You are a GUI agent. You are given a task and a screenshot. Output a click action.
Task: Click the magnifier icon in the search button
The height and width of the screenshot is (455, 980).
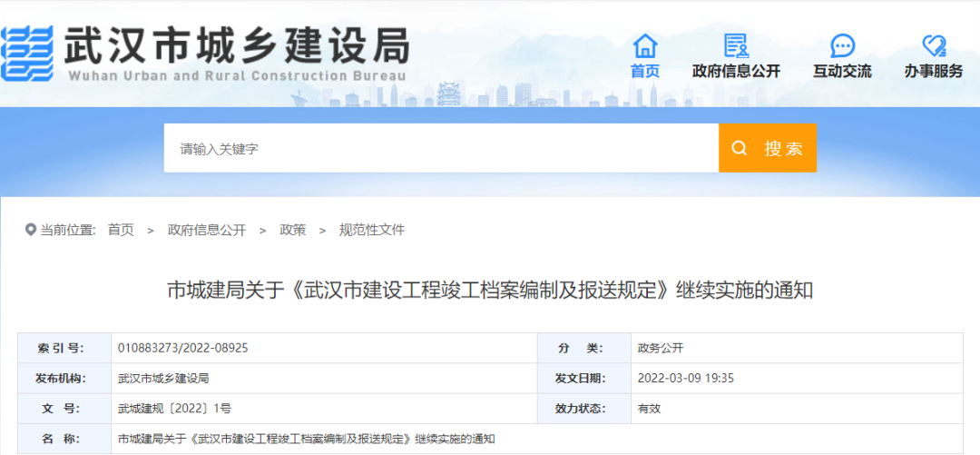pyautogui.click(x=739, y=148)
